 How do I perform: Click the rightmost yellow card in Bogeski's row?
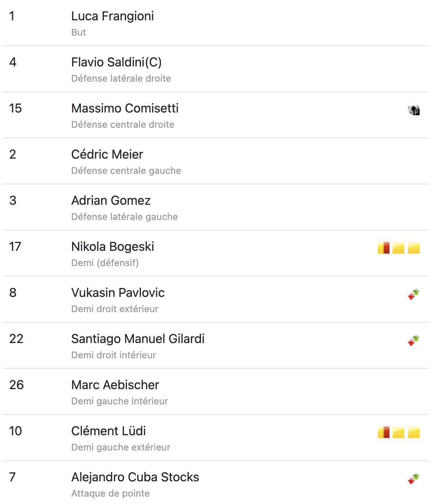tap(414, 248)
